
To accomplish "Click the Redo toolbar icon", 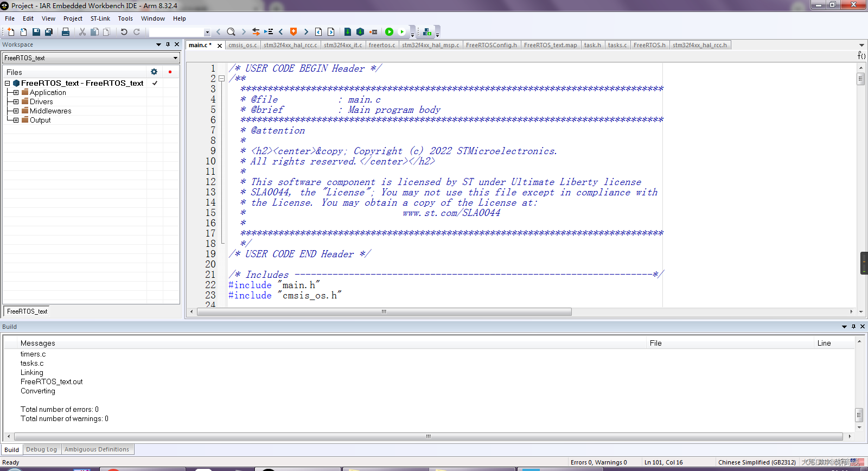I will coord(137,32).
